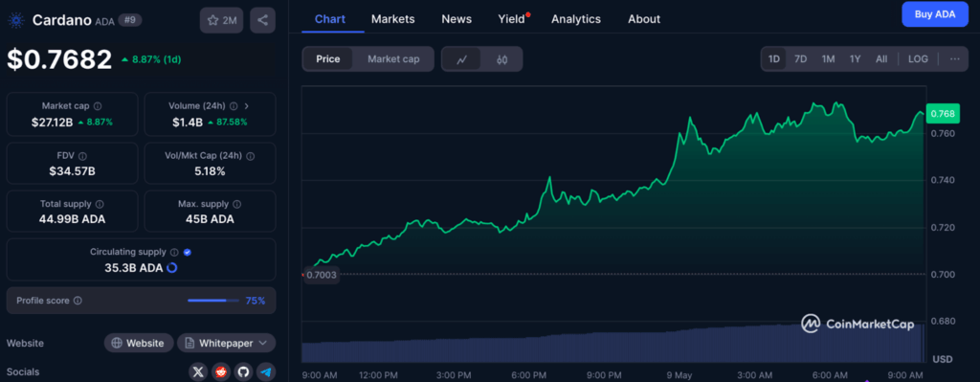This screenshot has width=980, height=382.
Task: Click the Market cap info icon
Action: click(x=98, y=106)
